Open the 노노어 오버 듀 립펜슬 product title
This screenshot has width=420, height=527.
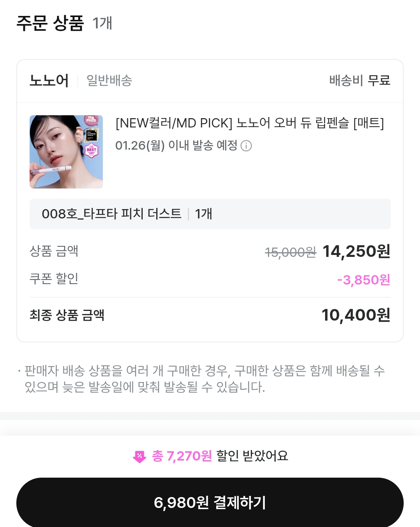249,123
